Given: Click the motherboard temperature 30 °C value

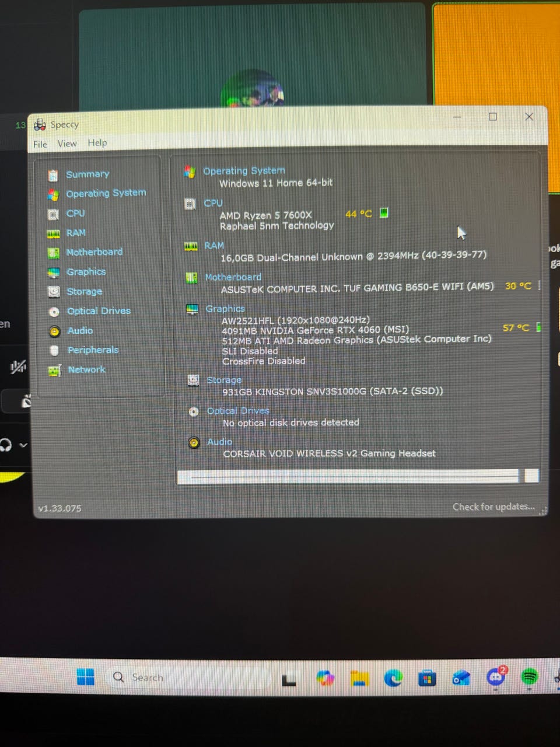Looking at the screenshot, I should [x=518, y=286].
